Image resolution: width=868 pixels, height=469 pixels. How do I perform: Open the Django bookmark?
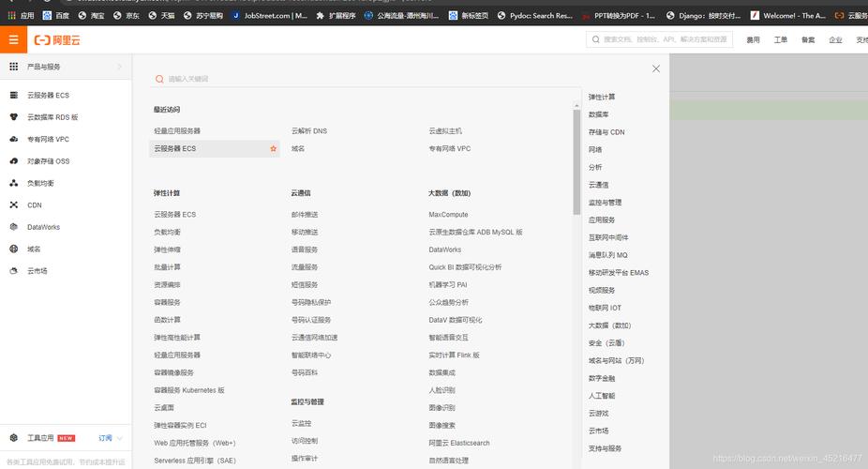pyautogui.click(x=704, y=16)
